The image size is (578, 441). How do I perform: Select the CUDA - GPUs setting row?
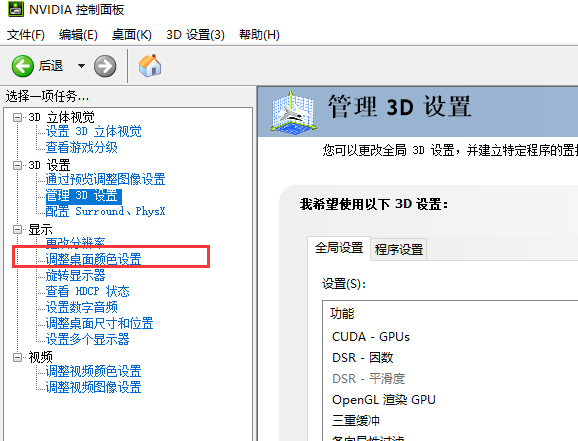coord(450,337)
